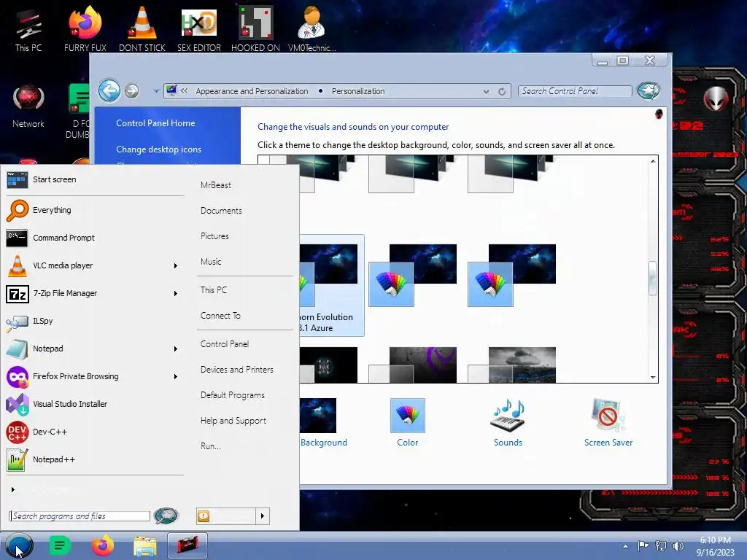This screenshot has width=747, height=560.
Task: Click themes list scroll down arrow
Action: coord(653,378)
